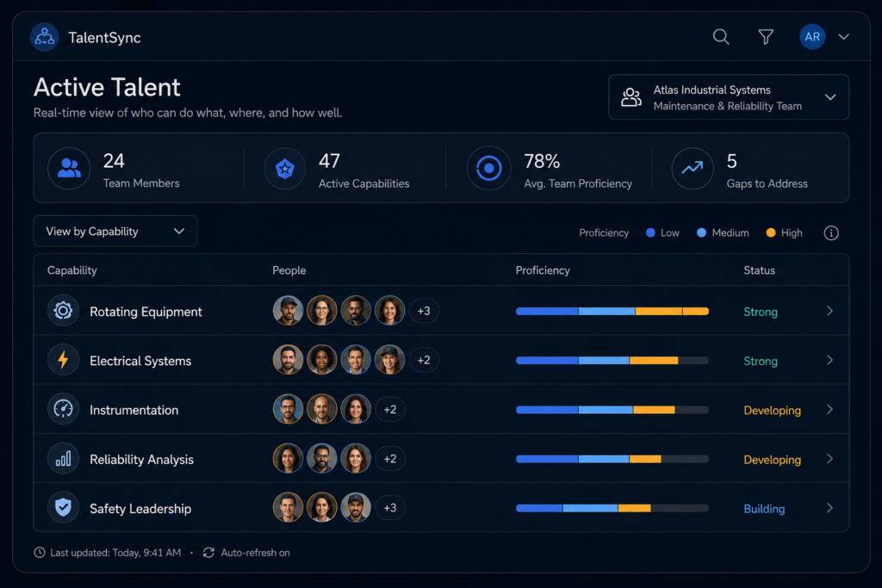Screen dimensions: 882x588
Task: Open the AR account menu chevron
Action: [x=844, y=37]
